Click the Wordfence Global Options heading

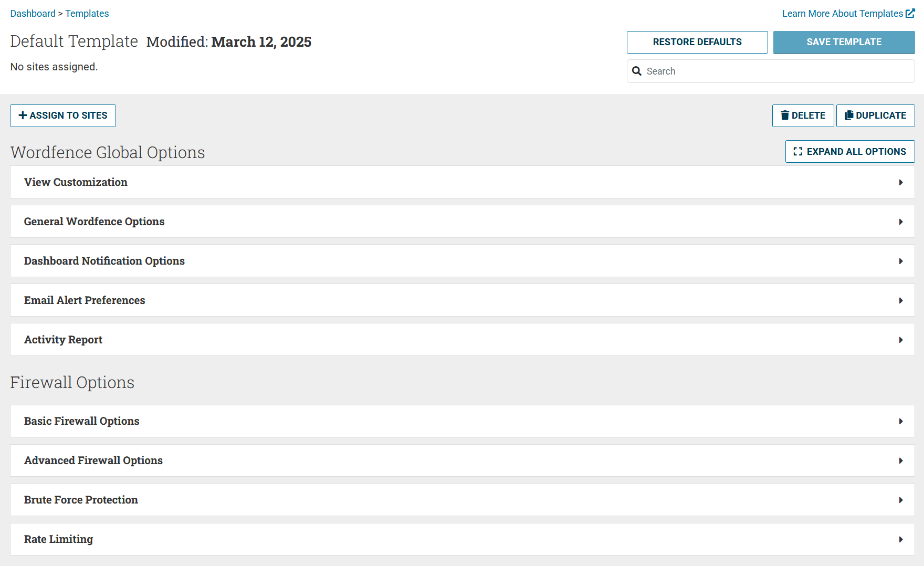point(108,152)
